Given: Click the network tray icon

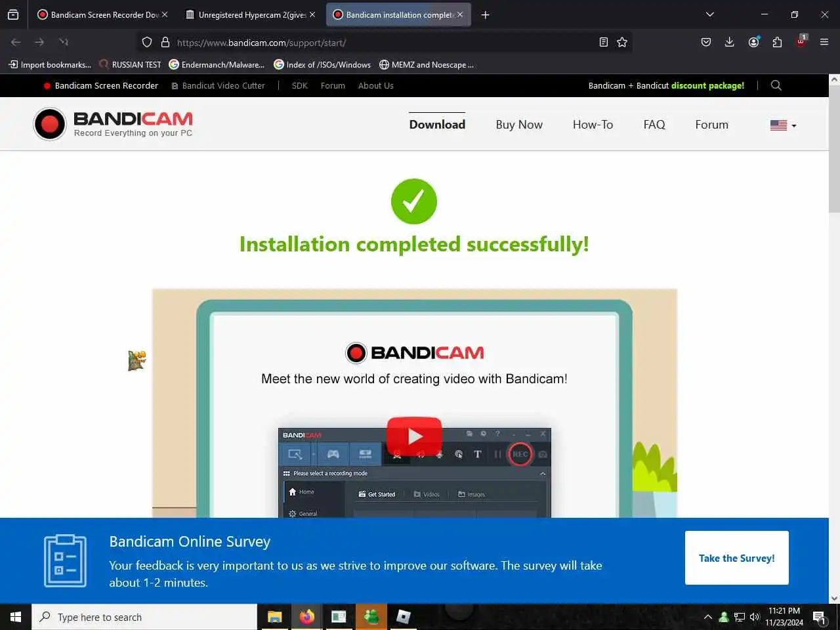Looking at the screenshot, I should point(740,617).
